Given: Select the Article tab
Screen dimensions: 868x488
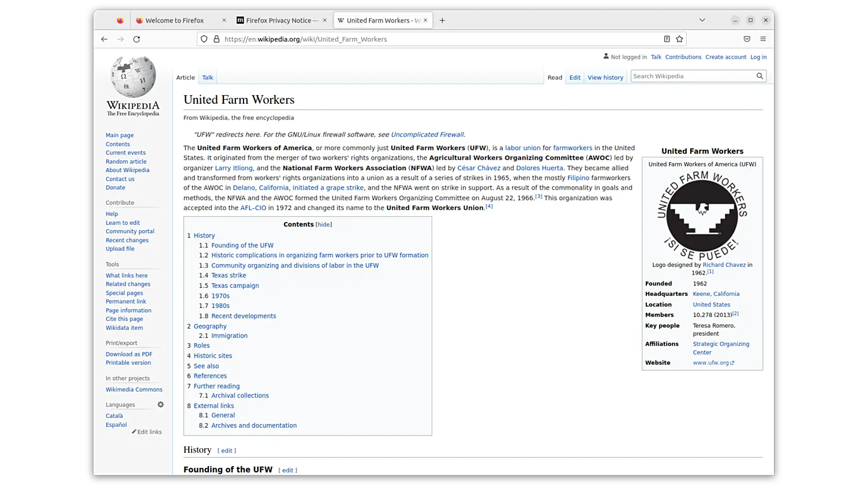Looking at the screenshot, I should point(186,77).
